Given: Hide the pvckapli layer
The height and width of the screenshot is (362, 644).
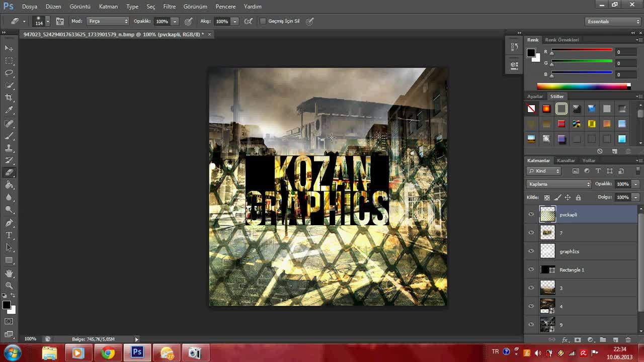Looking at the screenshot, I should tap(531, 215).
